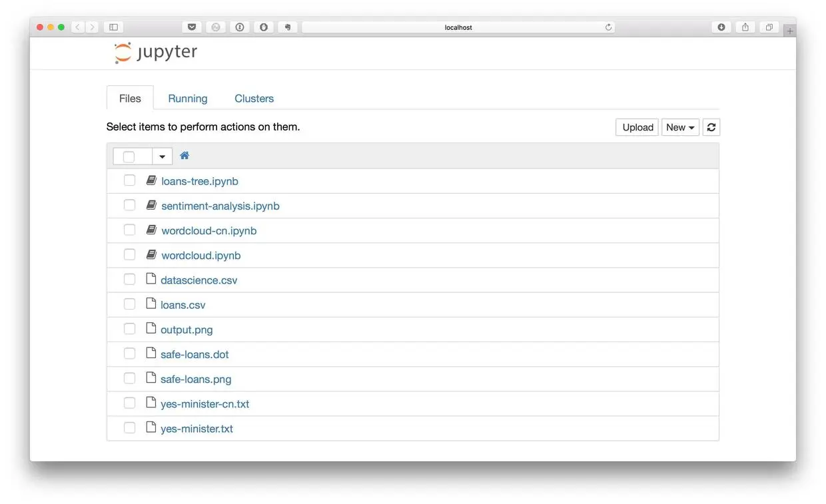Open yes-minister-cn.txt file
The height and width of the screenshot is (504, 826).
coord(205,403)
